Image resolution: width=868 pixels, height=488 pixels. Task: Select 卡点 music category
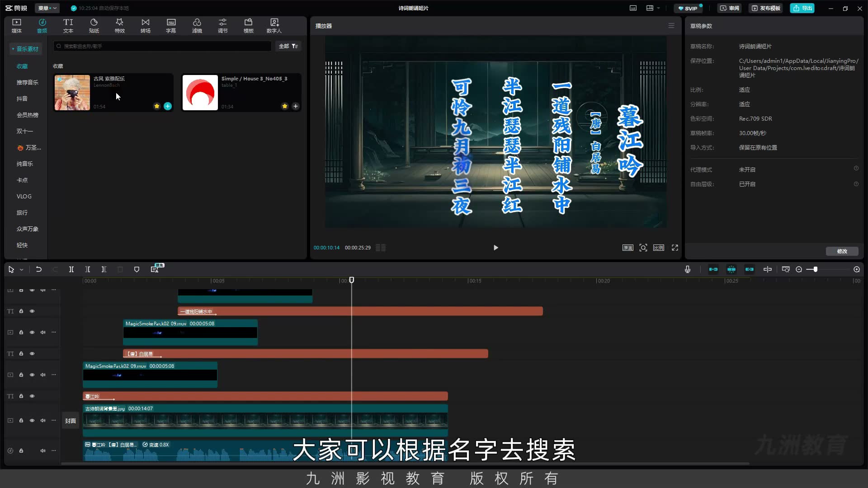22,180
